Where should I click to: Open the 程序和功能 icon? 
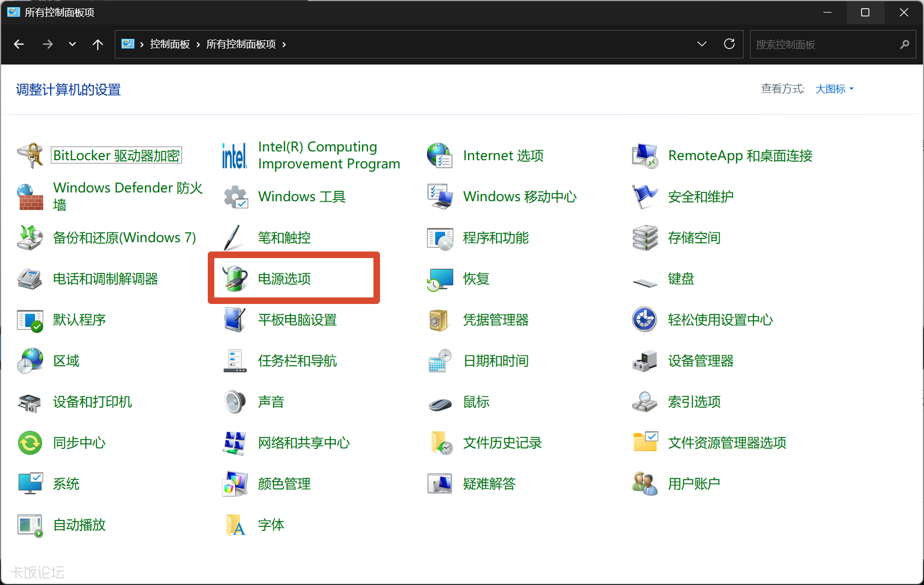coord(440,238)
